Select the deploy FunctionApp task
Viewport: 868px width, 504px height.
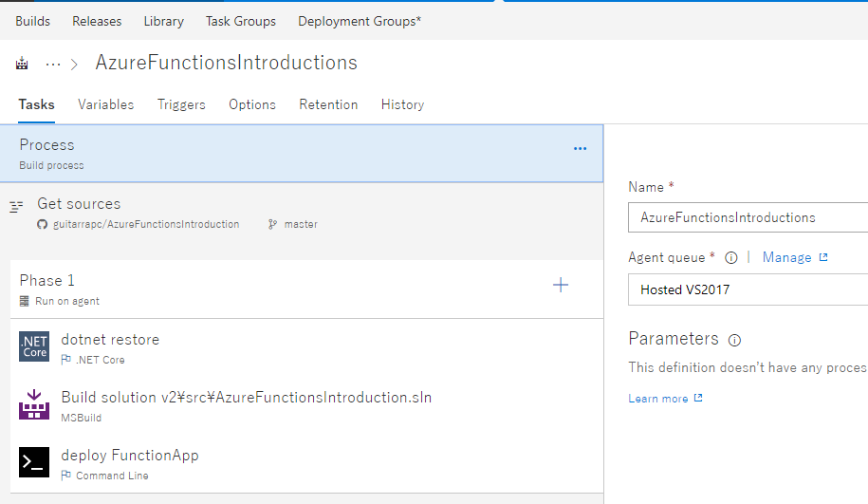(x=130, y=456)
